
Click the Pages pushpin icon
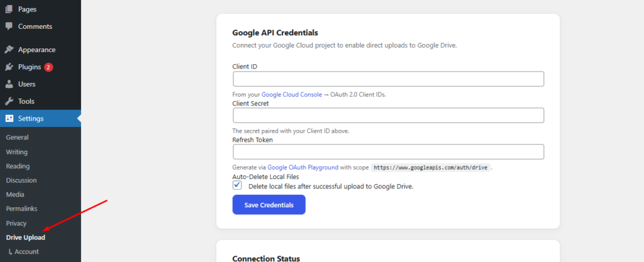click(x=9, y=9)
